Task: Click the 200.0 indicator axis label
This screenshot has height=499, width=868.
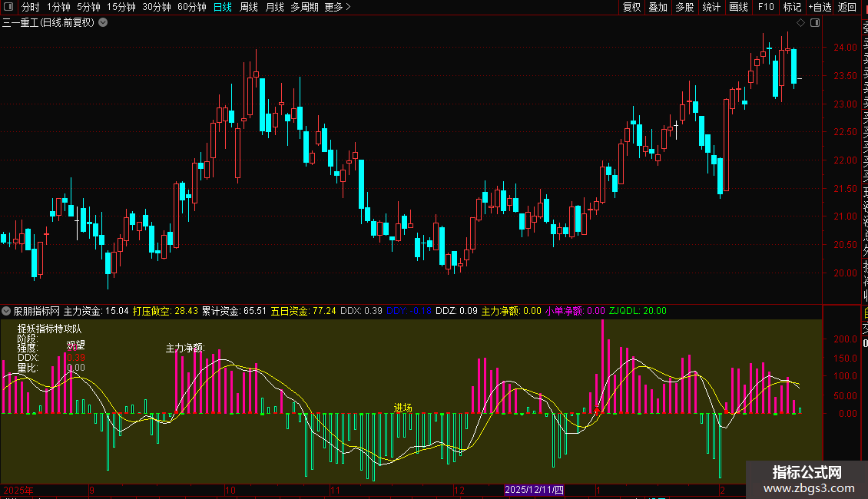Action: click(x=845, y=339)
